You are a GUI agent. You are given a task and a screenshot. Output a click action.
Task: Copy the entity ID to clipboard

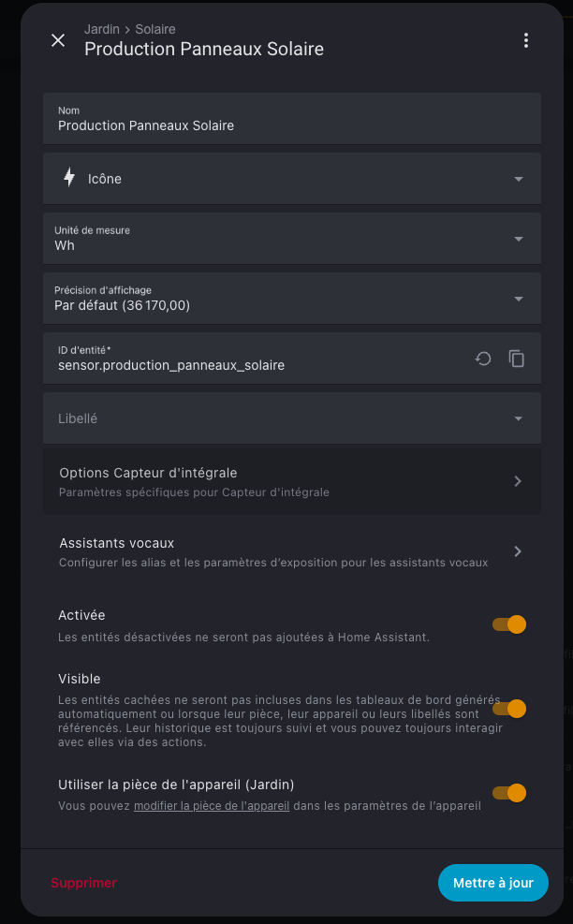[517, 359]
